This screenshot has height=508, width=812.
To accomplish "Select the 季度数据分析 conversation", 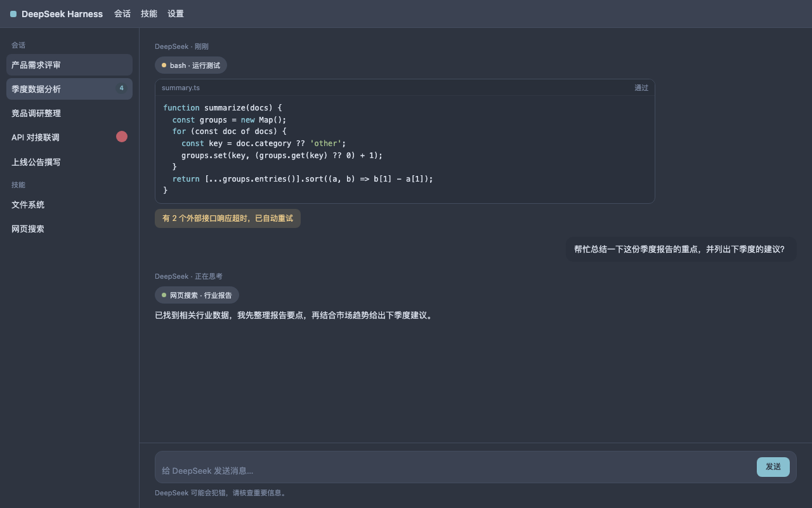I will [69, 89].
